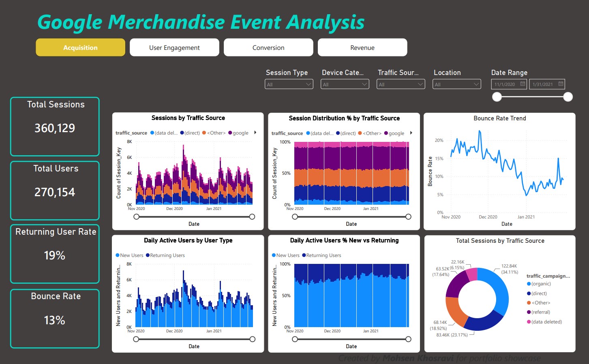This screenshot has height=364, width=589.
Task: Click the 68.14K (18.92%) donut data label
Action: [x=439, y=325]
